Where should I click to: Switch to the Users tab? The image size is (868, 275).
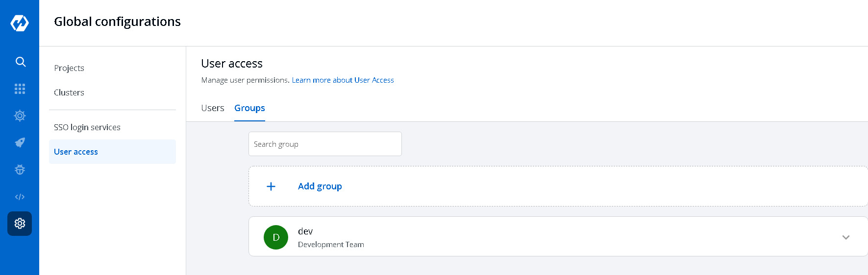click(212, 108)
